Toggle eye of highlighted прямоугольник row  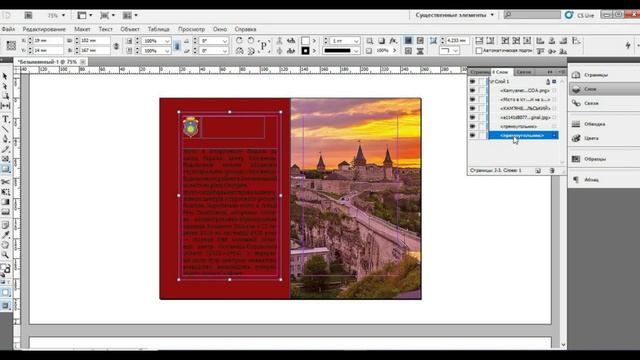click(473, 135)
